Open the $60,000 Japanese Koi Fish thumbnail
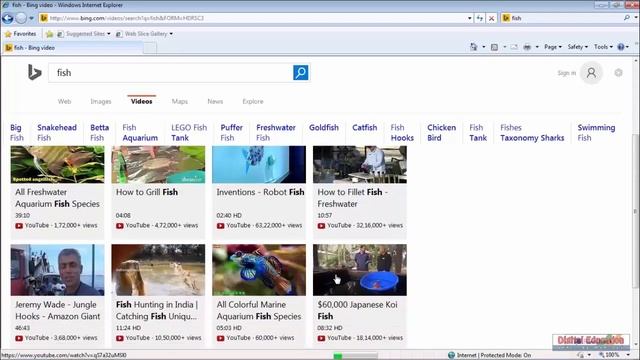 360,270
